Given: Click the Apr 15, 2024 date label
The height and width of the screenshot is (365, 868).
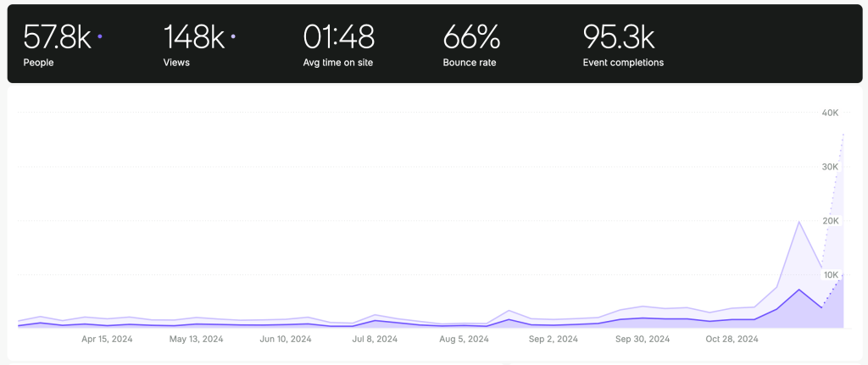Looking at the screenshot, I should [107, 339].
